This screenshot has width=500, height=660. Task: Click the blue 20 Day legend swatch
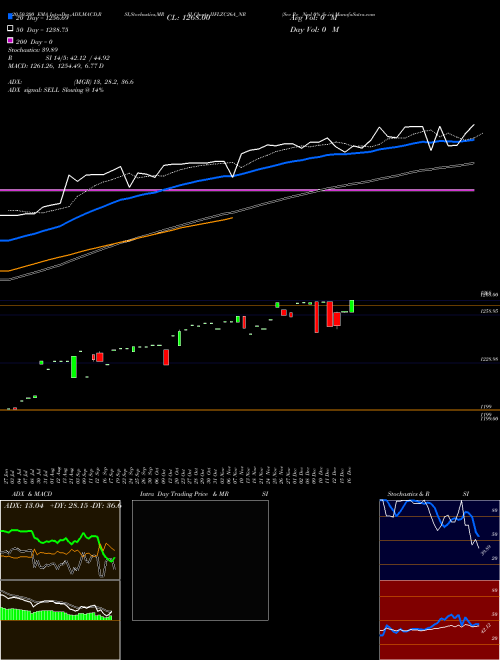10,16
